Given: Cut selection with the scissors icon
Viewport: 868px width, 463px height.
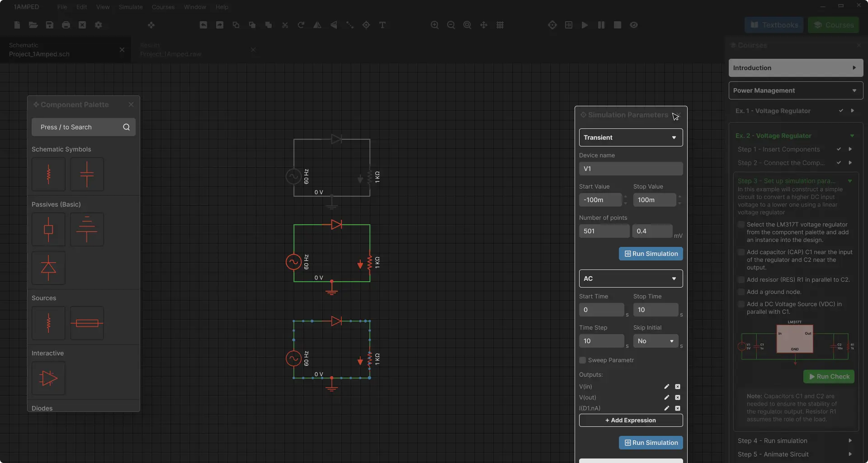Looking at the screenshot, I should 285,25.
